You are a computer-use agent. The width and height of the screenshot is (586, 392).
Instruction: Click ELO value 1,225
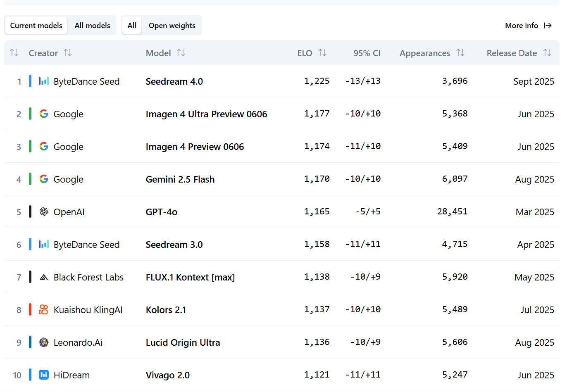tap(317, 81)
